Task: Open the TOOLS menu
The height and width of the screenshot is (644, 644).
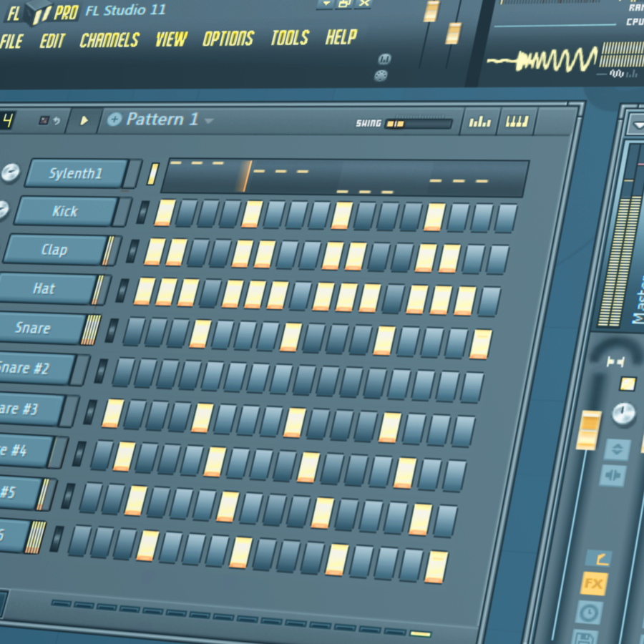Action: pos(290,37)
